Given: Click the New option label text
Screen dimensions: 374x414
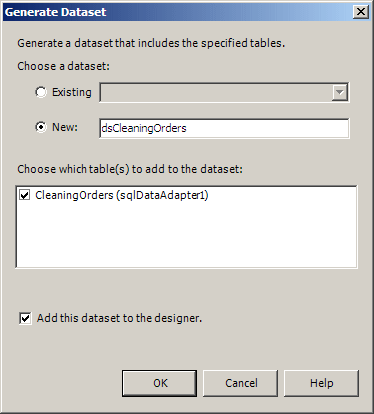Looking at the screenshot, I should [x=65, y=127].
